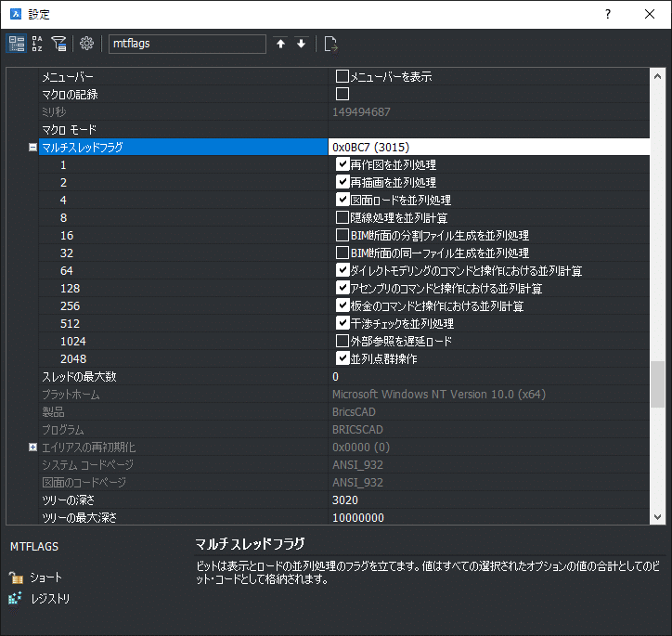This screenshot has width=672, height=636.
Task: Enable 外部参照を遅延ロード
Action: (x=342, y=341)
